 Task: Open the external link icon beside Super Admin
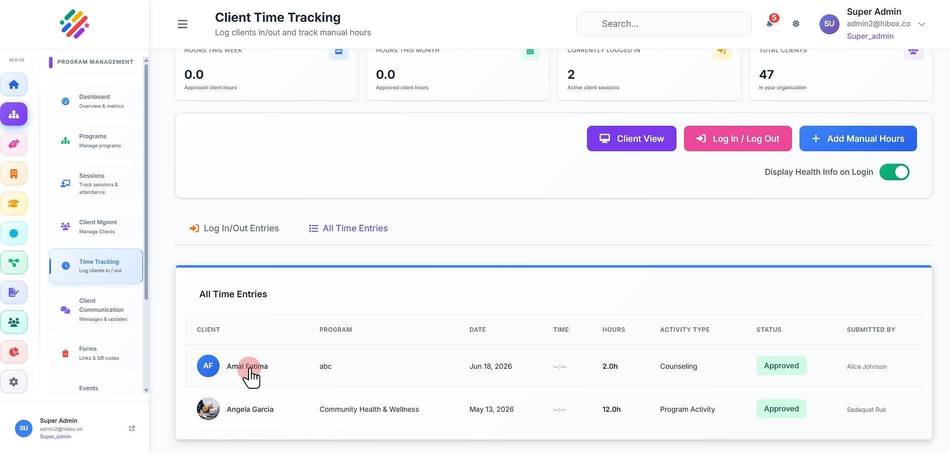132,428
